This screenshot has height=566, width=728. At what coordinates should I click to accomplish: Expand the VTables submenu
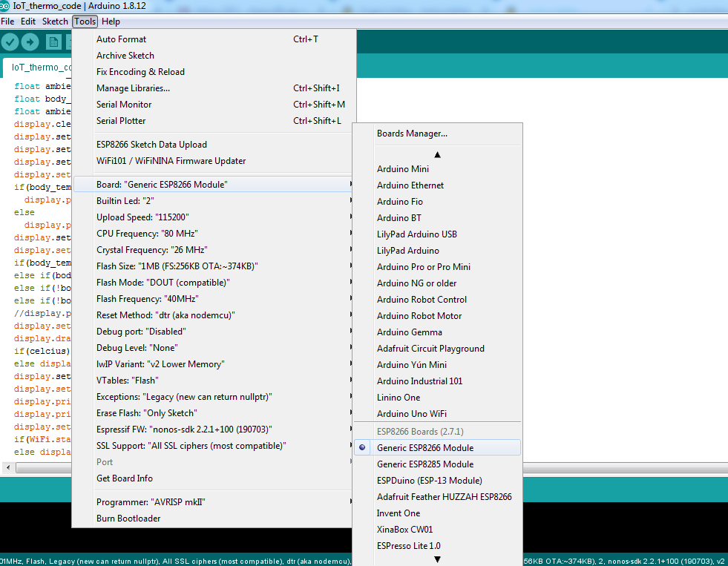pyautogui.click(x=214, y=381)
